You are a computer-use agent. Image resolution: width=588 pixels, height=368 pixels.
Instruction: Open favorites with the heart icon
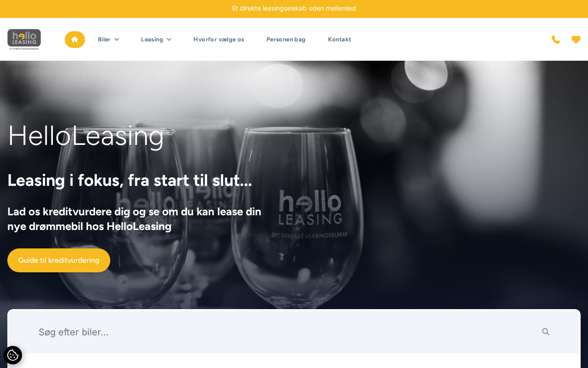click(576, 40)
